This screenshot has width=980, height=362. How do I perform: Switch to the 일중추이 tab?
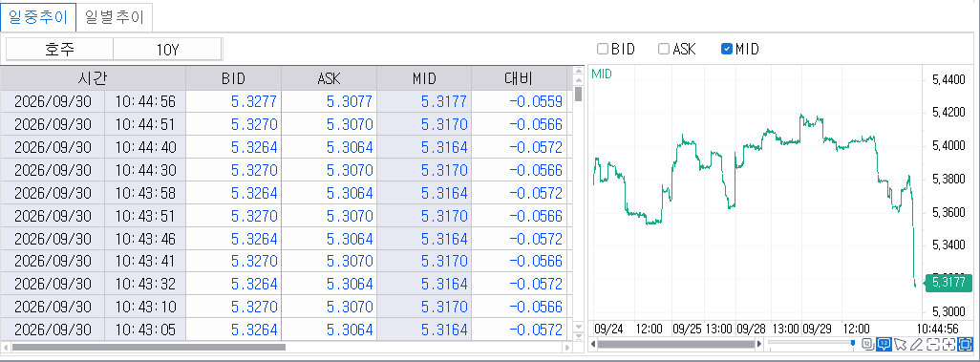click(38, 17)
